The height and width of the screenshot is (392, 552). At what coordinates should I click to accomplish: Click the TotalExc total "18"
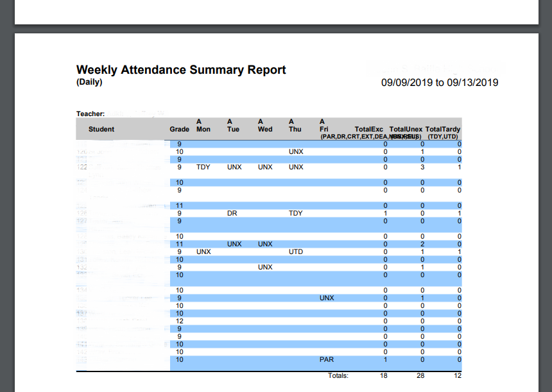pos(383,376)
